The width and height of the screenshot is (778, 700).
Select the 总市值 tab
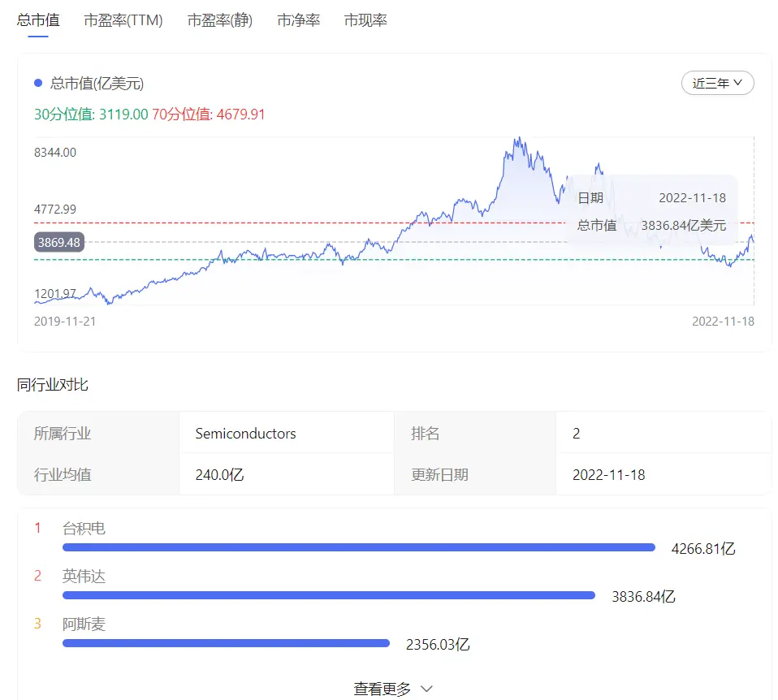tap(38, 20)
